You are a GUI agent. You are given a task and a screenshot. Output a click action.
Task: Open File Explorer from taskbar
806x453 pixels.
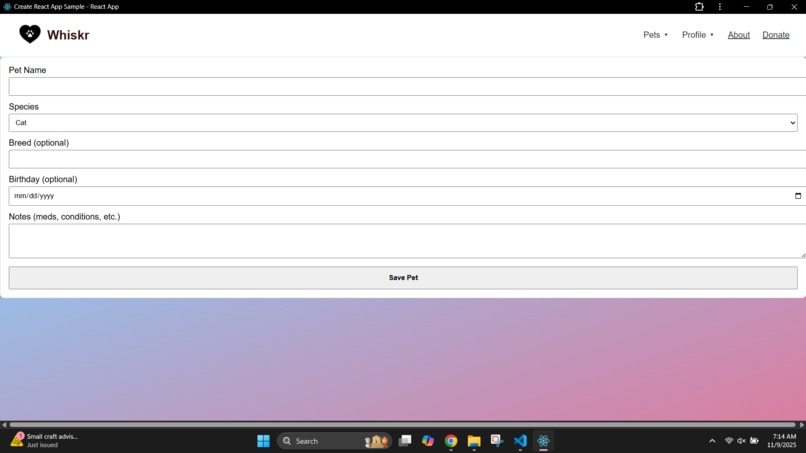click(x=474, y=441)
